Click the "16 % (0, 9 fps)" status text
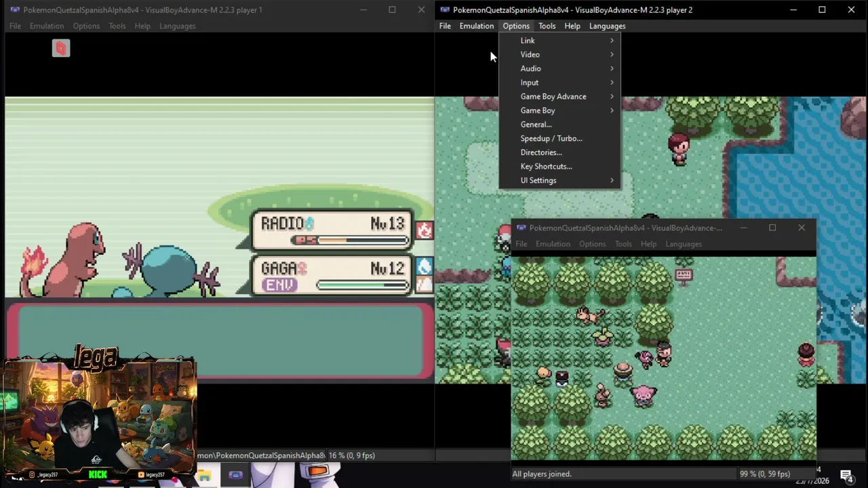 click(x=352, y=455)
